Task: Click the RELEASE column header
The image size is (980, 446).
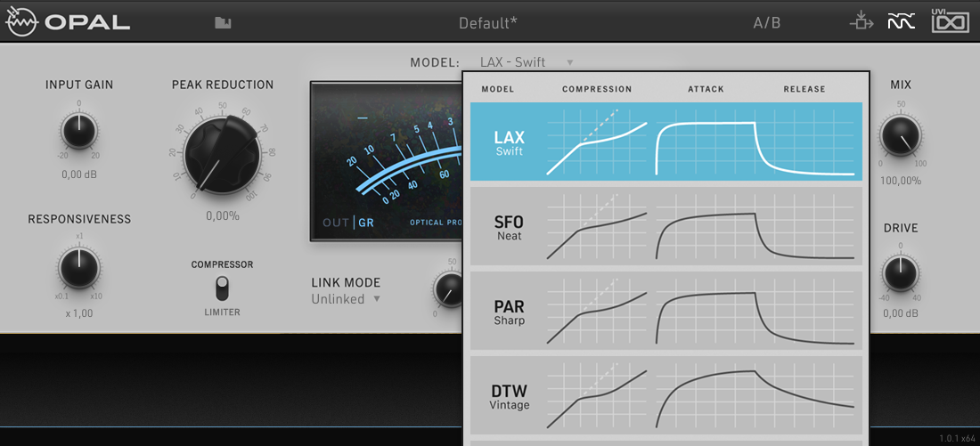Action: [804, 89]
